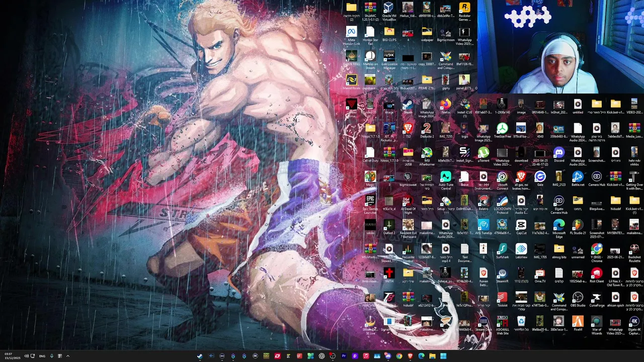Image resolution: width=644 pixels, height=362 pixels.
Task: Open the Recycle Bin icon
Action: (521, 324)
